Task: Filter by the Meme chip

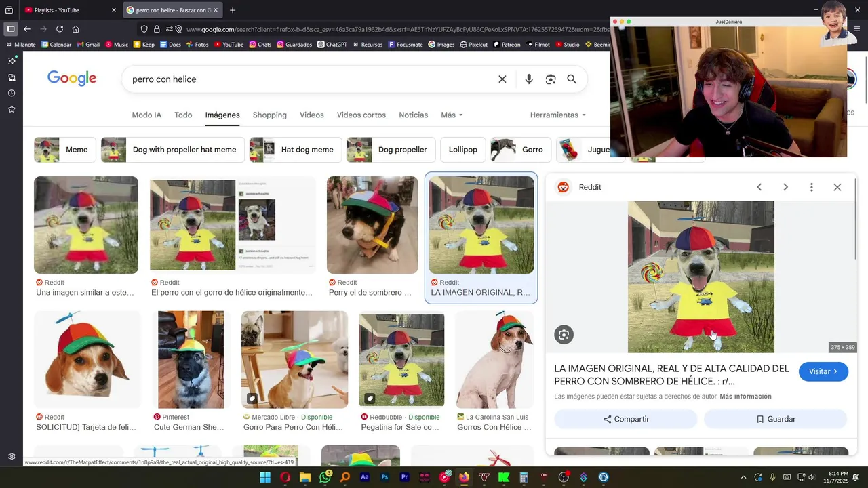Action: [x=65, y=150]
